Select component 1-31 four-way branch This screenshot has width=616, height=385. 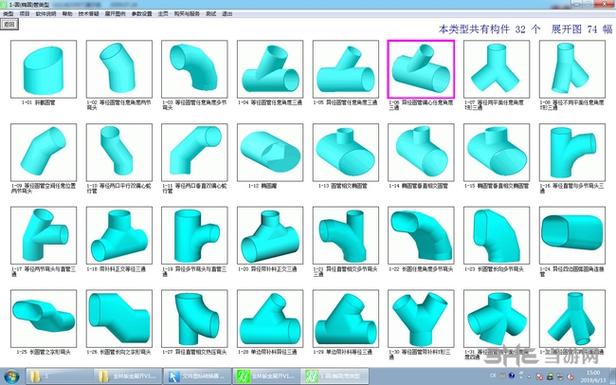pyautogui.click(x=496, y=319)
